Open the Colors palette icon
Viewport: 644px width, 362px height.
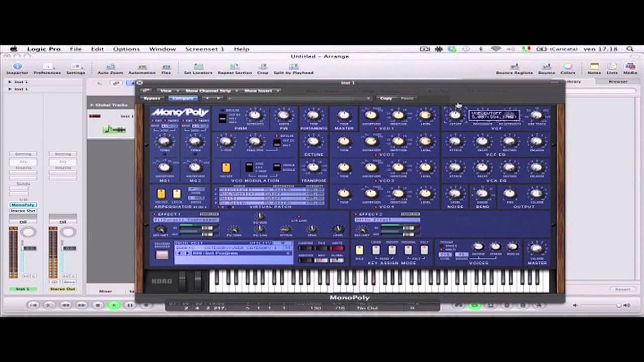tap(568, 69)
